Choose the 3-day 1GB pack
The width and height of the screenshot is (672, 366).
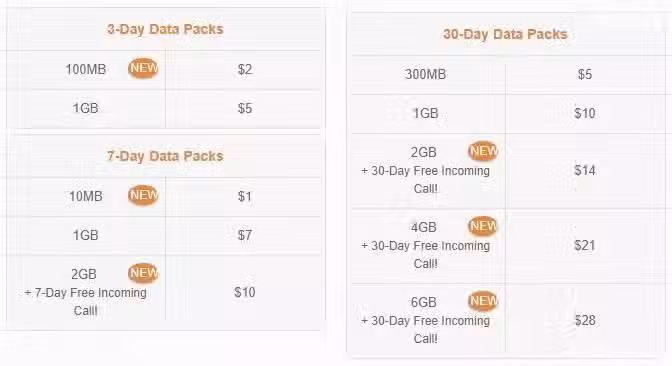point(86,108)
